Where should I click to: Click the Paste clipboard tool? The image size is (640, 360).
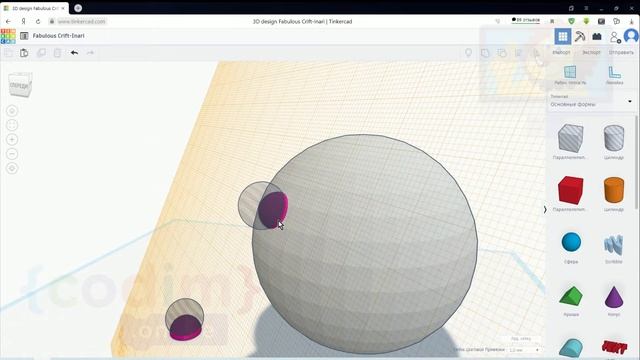coord(24,53)
